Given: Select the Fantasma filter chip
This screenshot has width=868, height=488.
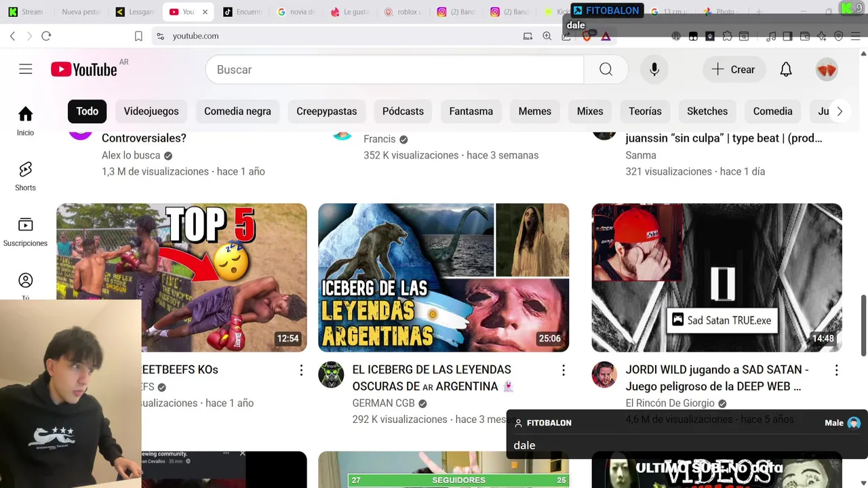Looking at the screenshot, I should (471, 111).
